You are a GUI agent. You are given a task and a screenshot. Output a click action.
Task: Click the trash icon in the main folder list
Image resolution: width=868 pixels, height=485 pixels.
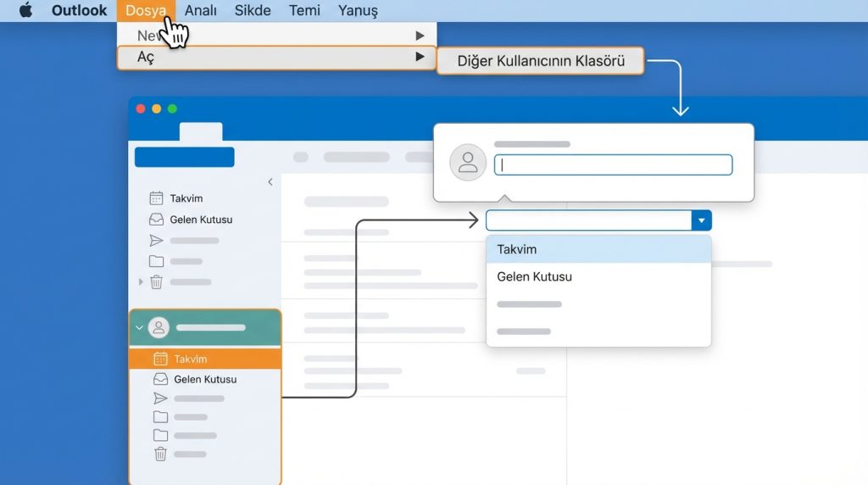[x=156, y=282]
